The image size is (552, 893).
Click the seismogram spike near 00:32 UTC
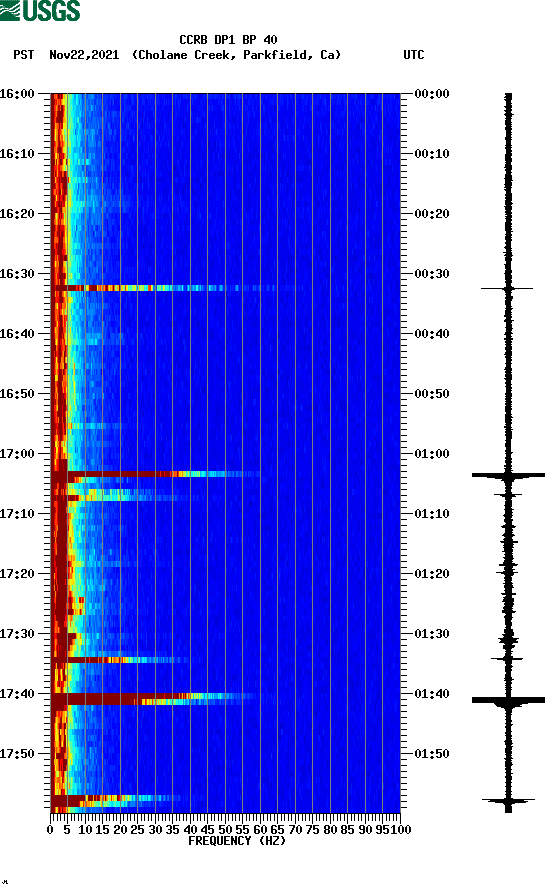click(x=507, y=289)
